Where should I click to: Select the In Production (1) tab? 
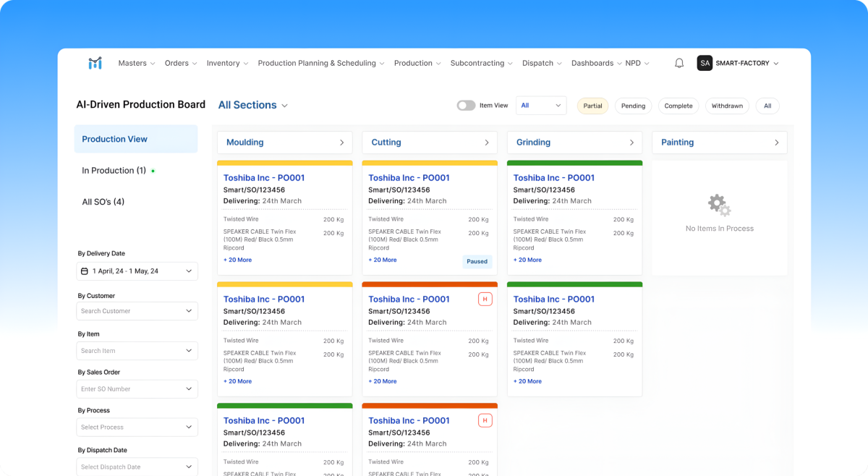pos(114,171)
